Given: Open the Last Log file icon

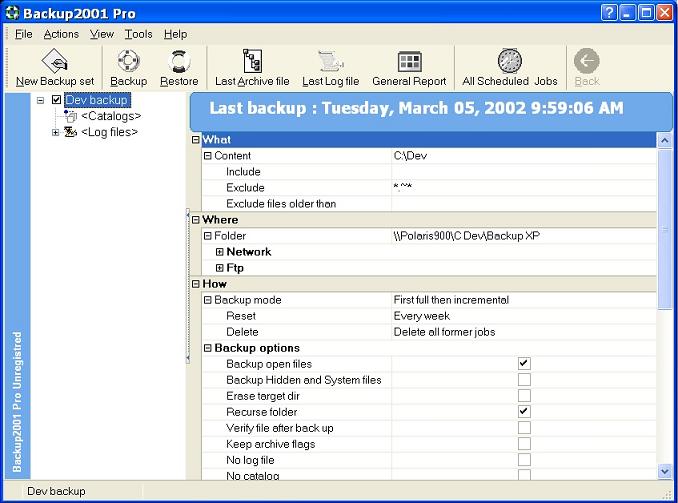Looking at the screenshot, I should 330,61.
